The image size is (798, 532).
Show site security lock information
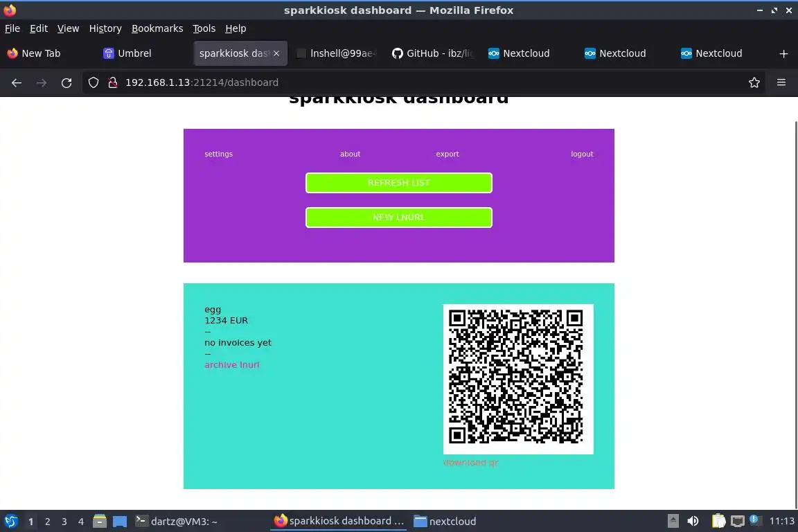(x=113, y=82)
